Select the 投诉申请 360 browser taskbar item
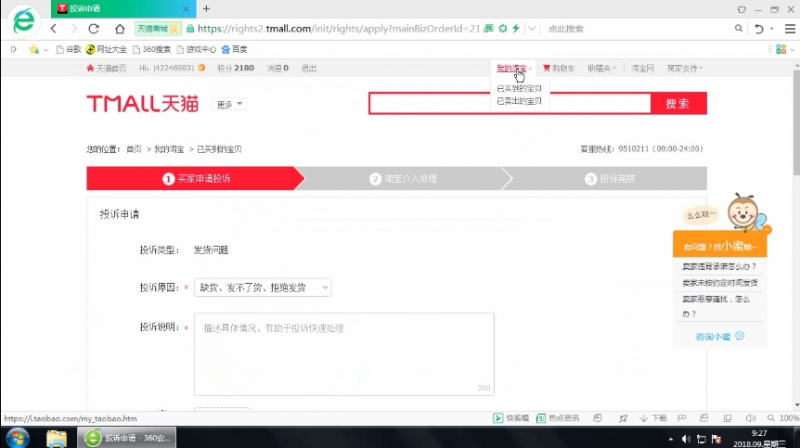The width and height of the screenshot is (800, 448). (127, 438)
